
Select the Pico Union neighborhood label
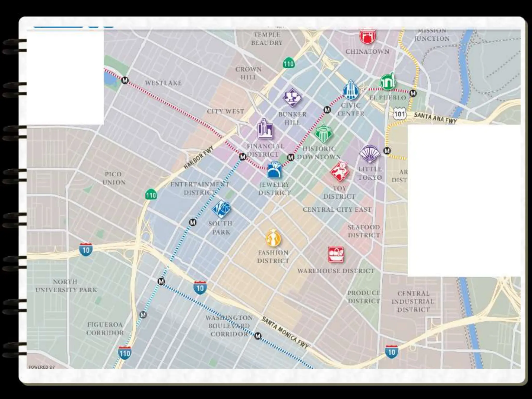click(114, 178)
